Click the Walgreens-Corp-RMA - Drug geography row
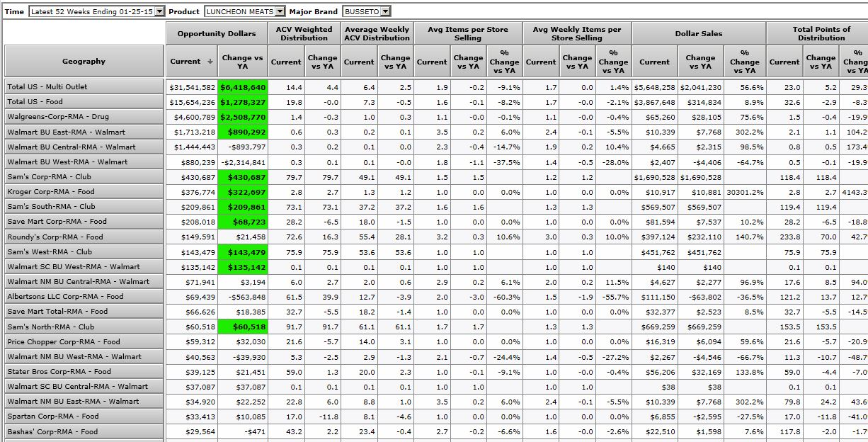 pyautogui.click(x=84, y=117)
